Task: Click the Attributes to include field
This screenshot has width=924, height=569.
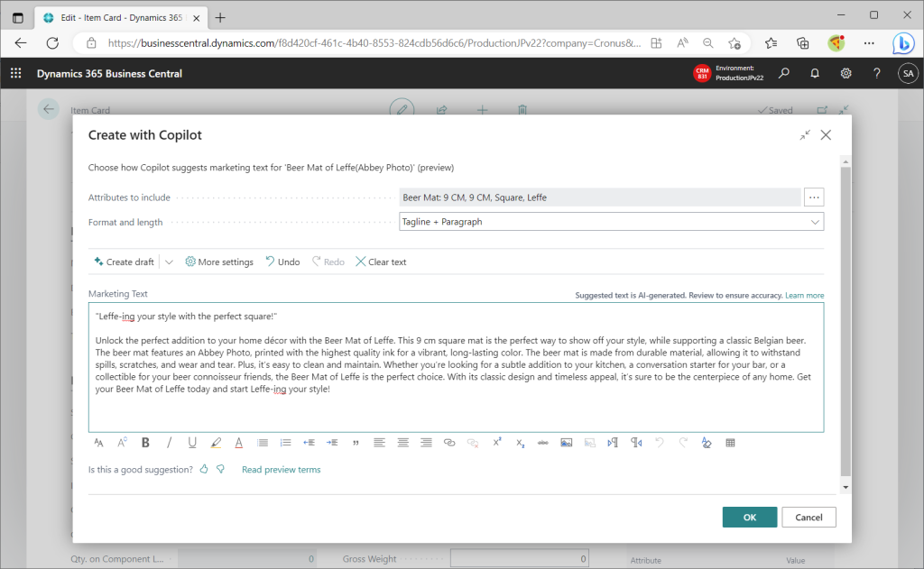Action: point(600,197)
